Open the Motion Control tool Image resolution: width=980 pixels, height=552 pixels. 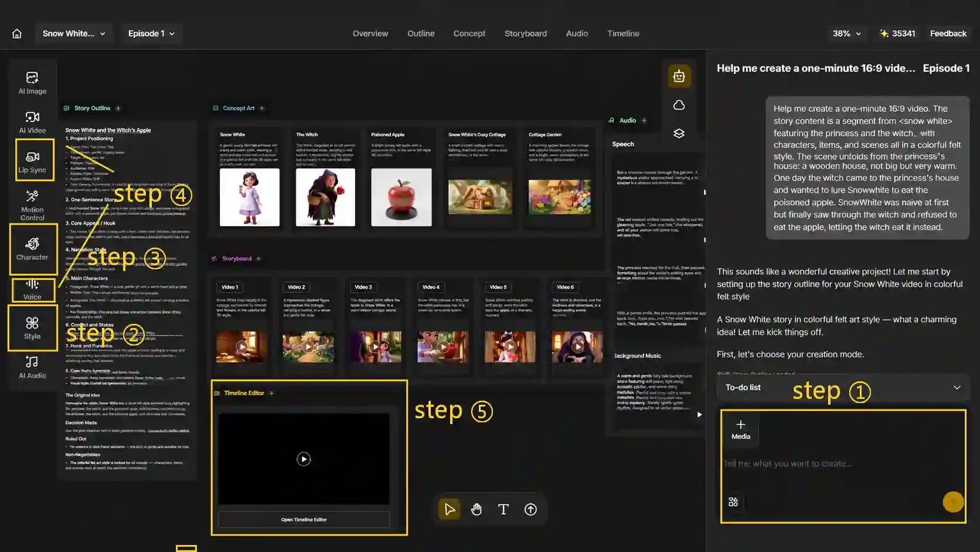point(32,205)
